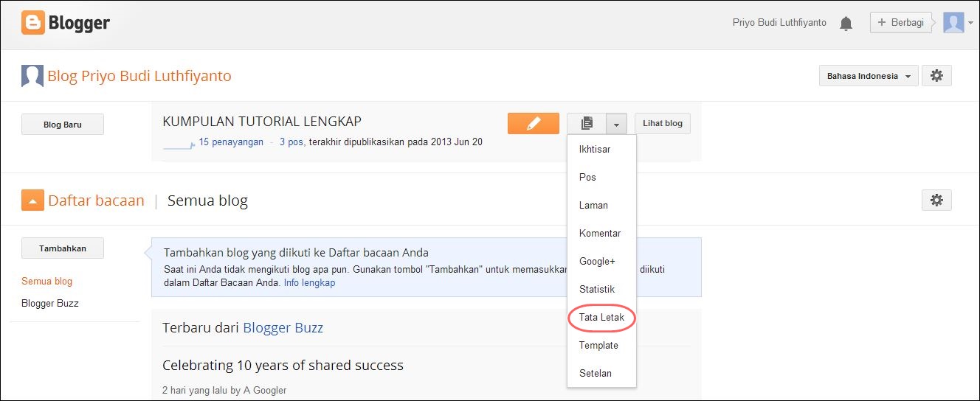Click the pageview sparkline graph

click(179, 144)
